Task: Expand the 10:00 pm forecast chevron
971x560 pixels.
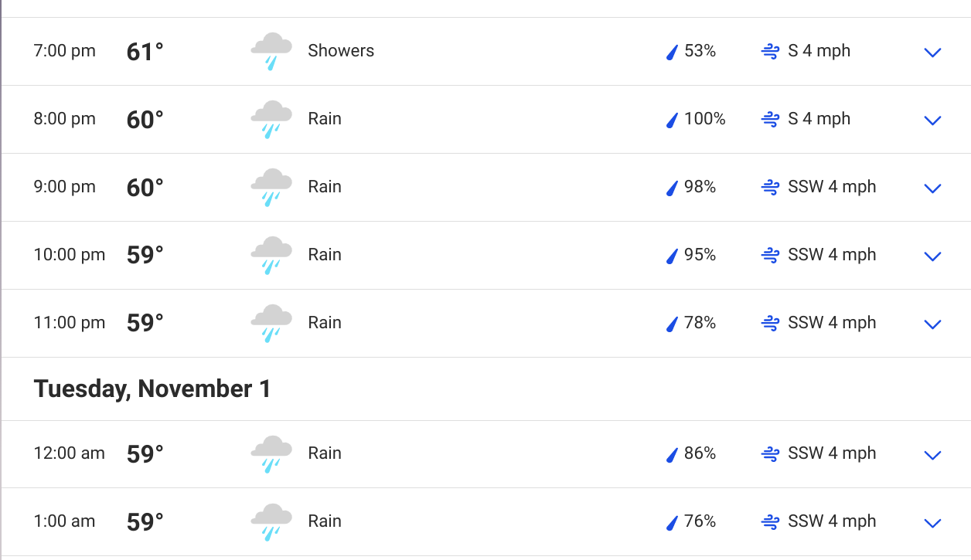Action: [x=933, y=256]
